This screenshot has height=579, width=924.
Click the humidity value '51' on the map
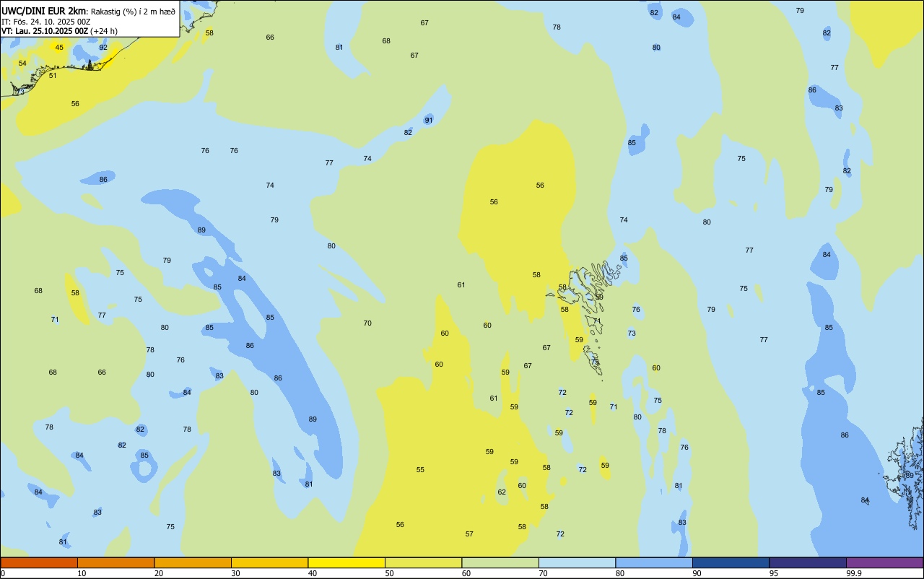pos(53,76)
